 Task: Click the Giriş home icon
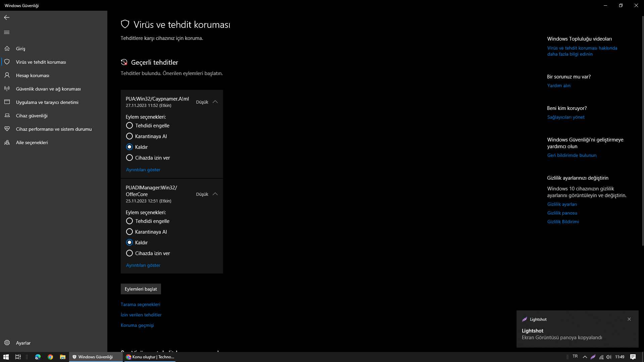coord(7,49)
